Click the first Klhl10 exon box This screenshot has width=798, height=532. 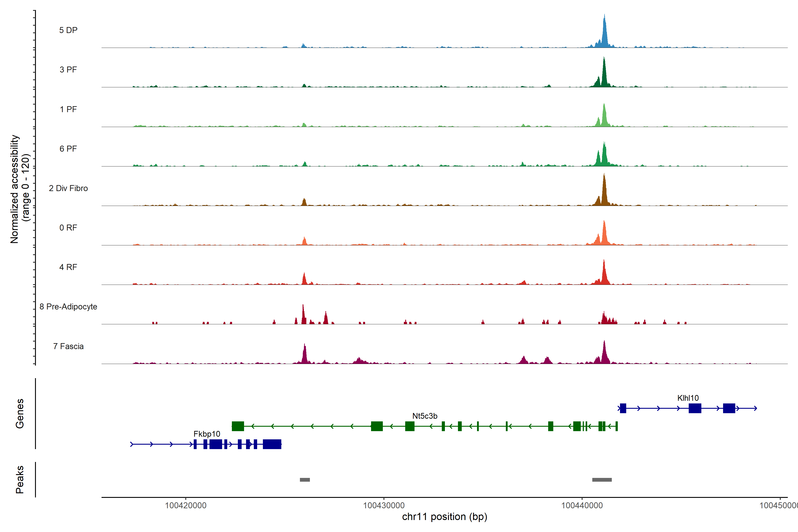click(623, 408)
